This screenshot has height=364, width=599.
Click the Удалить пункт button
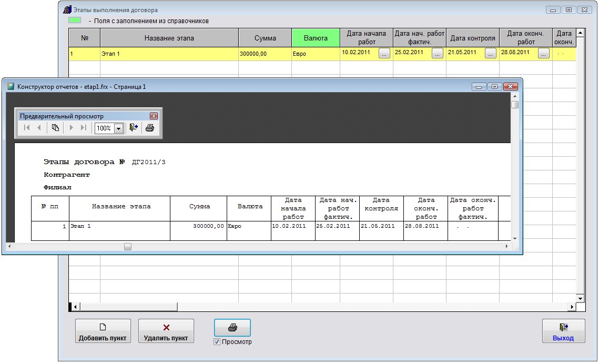[x=166, y=332]
